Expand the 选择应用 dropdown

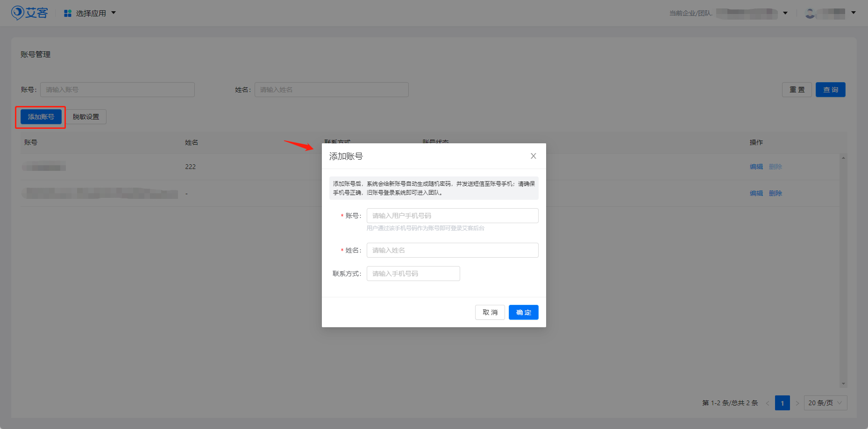click(114, 13)
